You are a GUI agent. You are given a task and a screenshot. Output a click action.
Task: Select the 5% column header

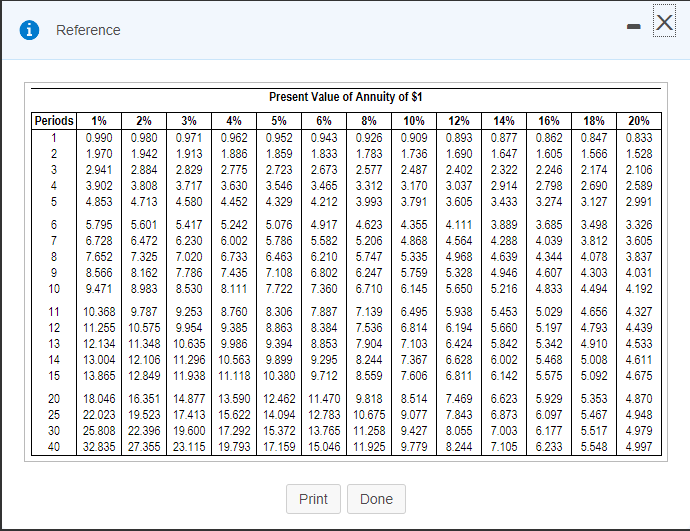279,121
